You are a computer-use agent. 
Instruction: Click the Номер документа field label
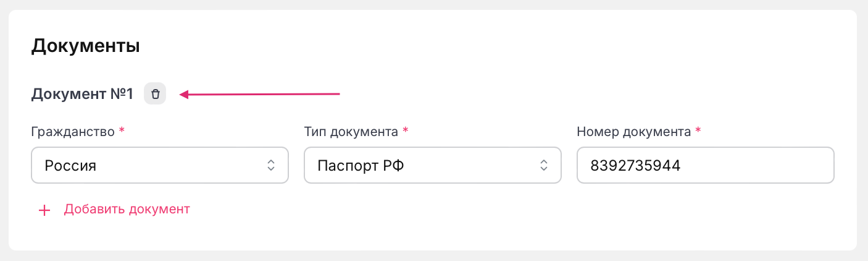633,132
